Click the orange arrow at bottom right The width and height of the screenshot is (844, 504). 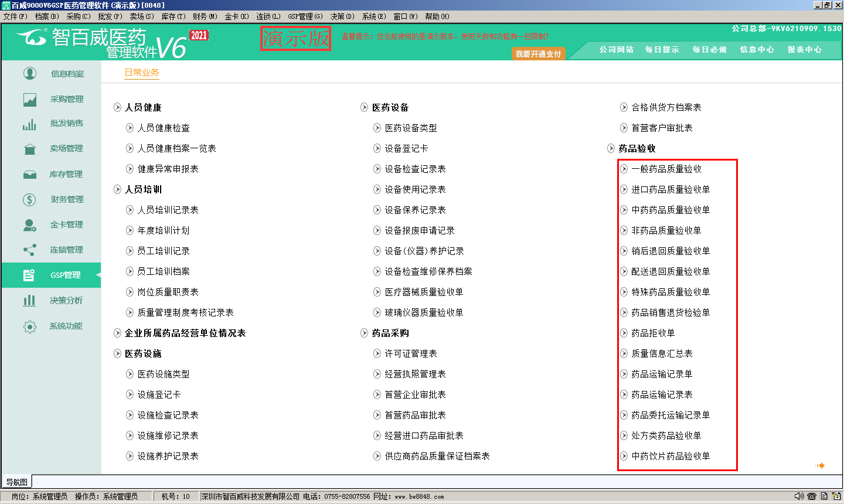[x=820, y=465]
